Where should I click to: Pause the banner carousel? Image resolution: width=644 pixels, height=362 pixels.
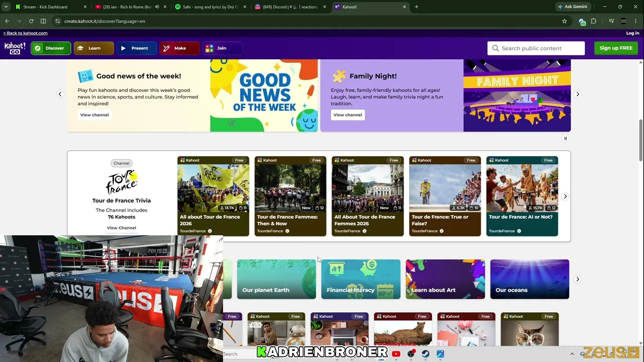566,138
